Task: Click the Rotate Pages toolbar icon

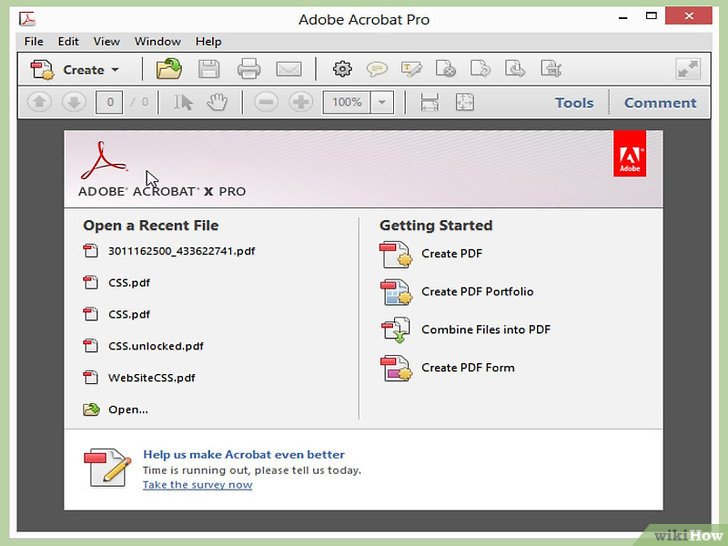Action: tap(480, 69)
